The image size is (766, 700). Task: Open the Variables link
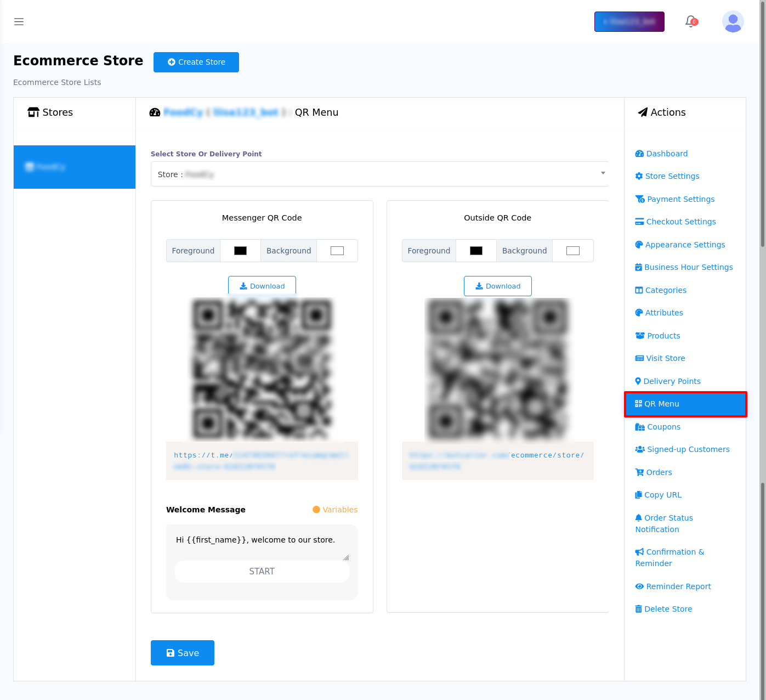(335, 510)
